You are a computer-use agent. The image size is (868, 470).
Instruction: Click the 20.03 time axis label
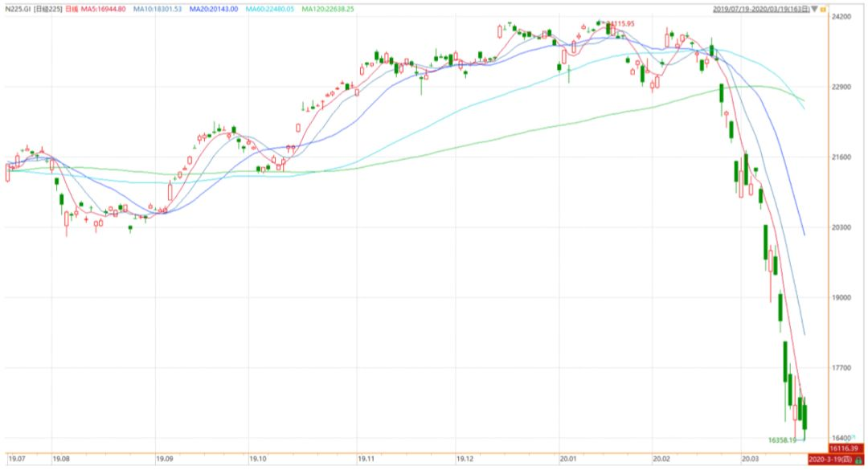click(751, 459)
